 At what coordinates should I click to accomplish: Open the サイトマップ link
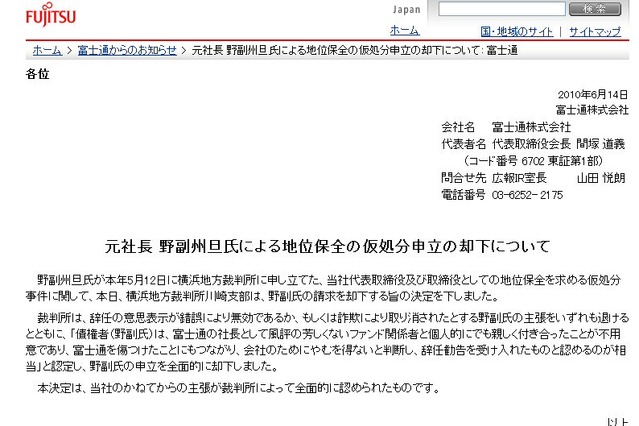[x=595, y=31]
